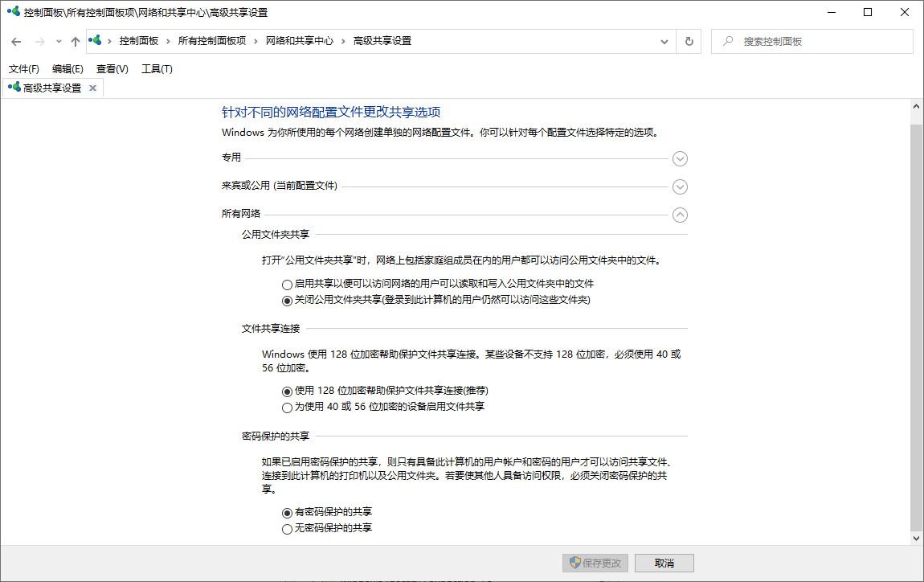The height and width of the screenshot is (582, 924).
Task: Expand the chevron after 网络和共享中心 breadcrumb
Action: click(x=343, y=41)
